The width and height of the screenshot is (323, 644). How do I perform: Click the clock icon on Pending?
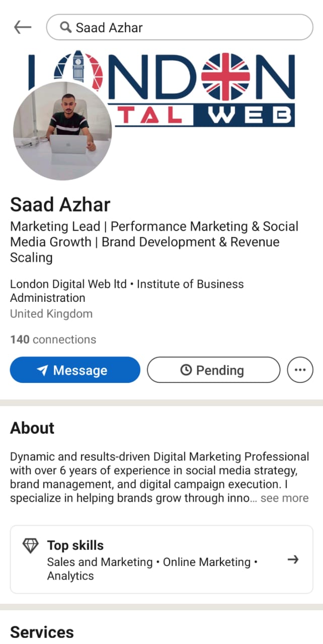186,370
